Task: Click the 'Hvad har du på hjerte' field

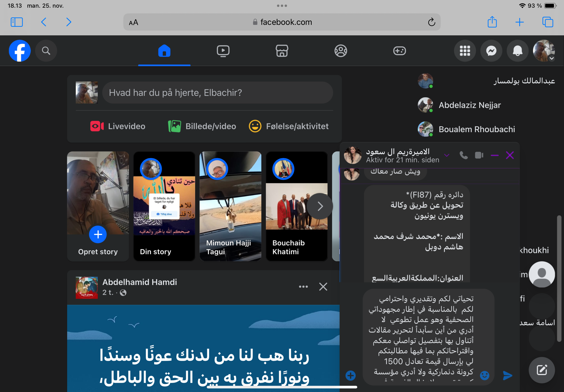Action: [x=217, y=93]
